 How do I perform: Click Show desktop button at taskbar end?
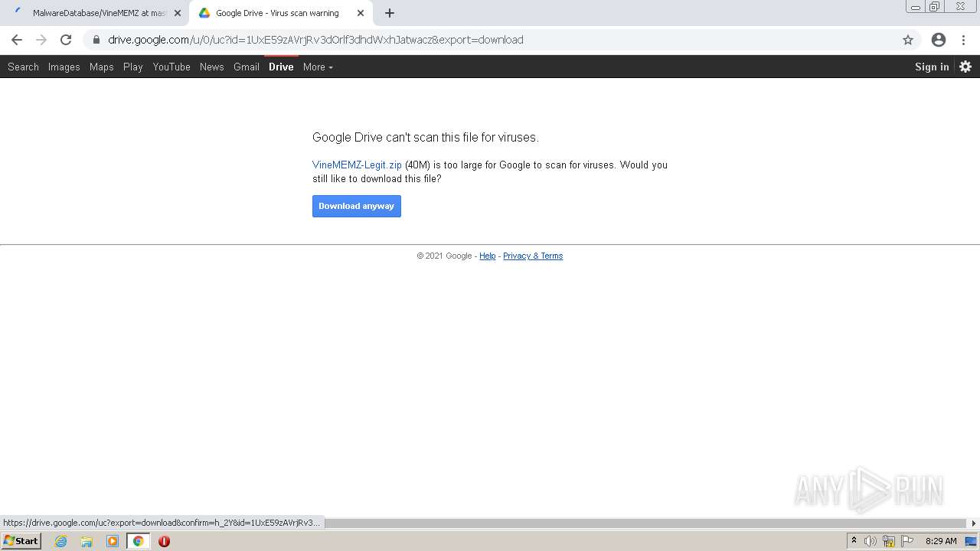click(x=972, y=541)
